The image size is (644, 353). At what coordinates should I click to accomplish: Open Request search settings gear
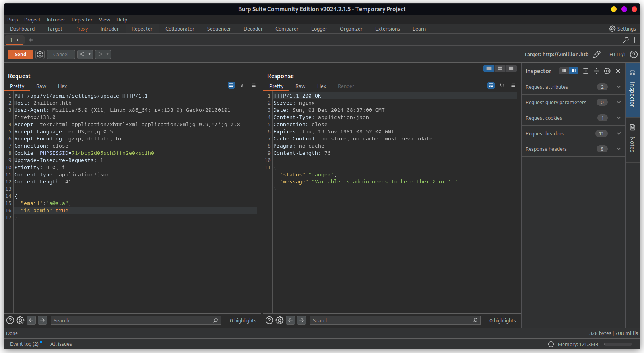pyautogui.click(x=20, y=320)
